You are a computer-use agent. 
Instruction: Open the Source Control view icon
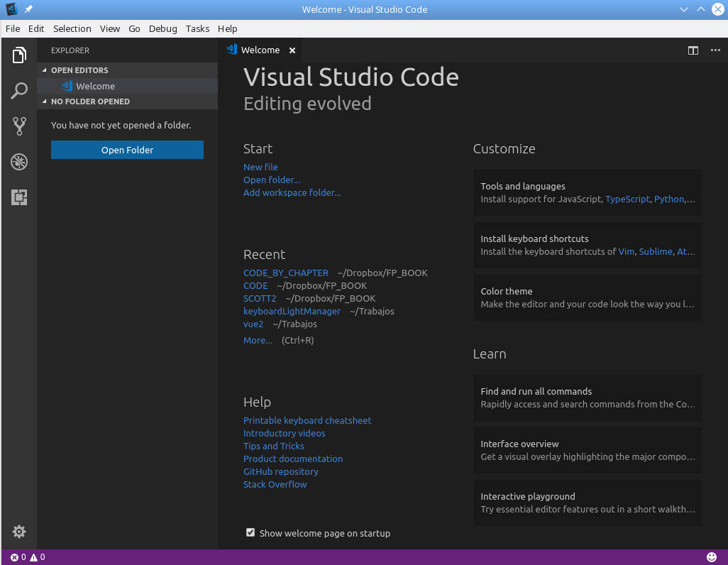(19, 126)
